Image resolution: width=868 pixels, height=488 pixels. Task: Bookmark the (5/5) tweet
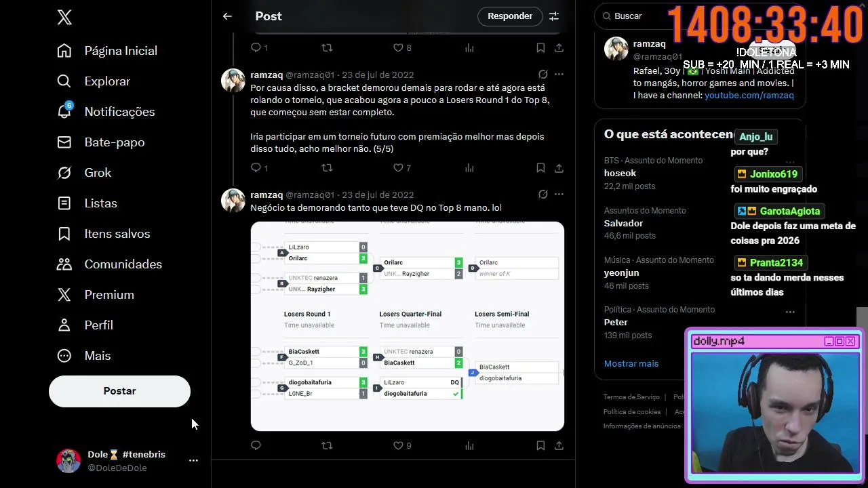tap(540, 168)
